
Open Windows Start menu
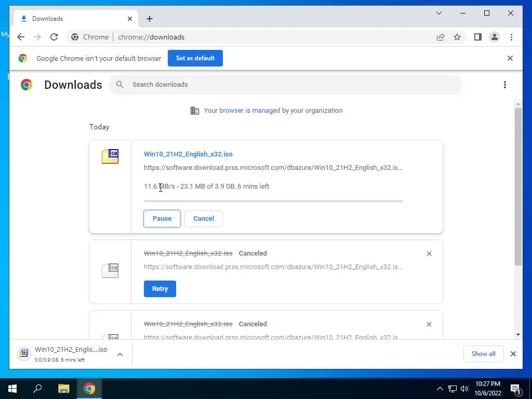coord(12,389)
